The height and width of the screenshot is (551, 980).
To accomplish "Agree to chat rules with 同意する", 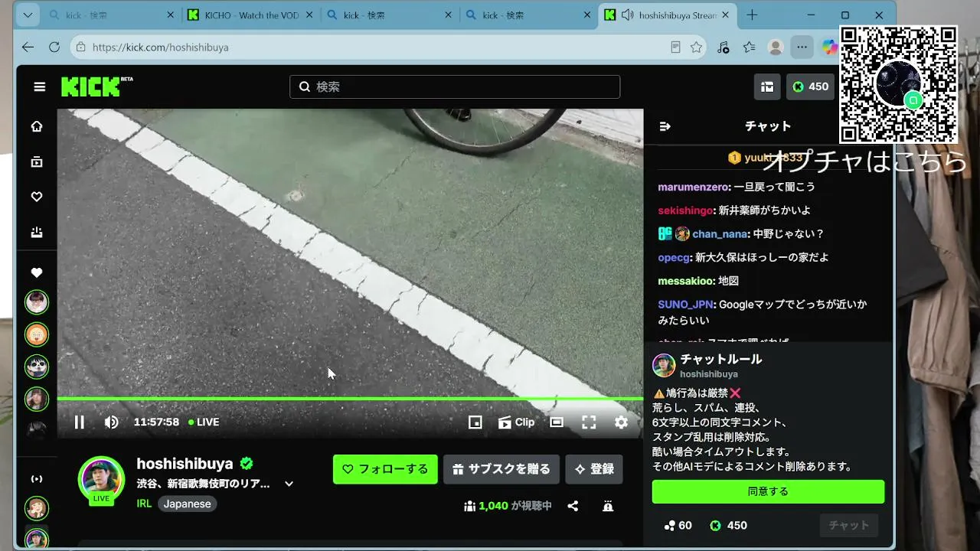I will click(x=768, y=491).
